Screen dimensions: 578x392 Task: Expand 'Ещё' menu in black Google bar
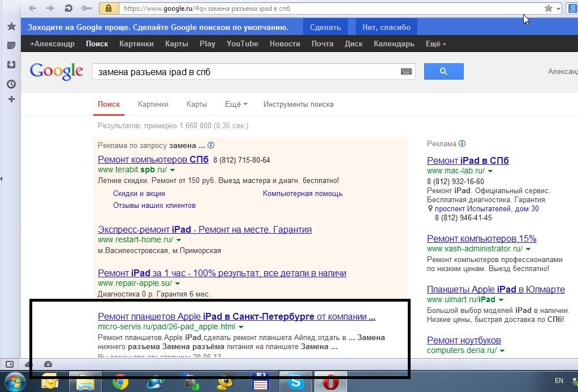(x=435, y=44)
